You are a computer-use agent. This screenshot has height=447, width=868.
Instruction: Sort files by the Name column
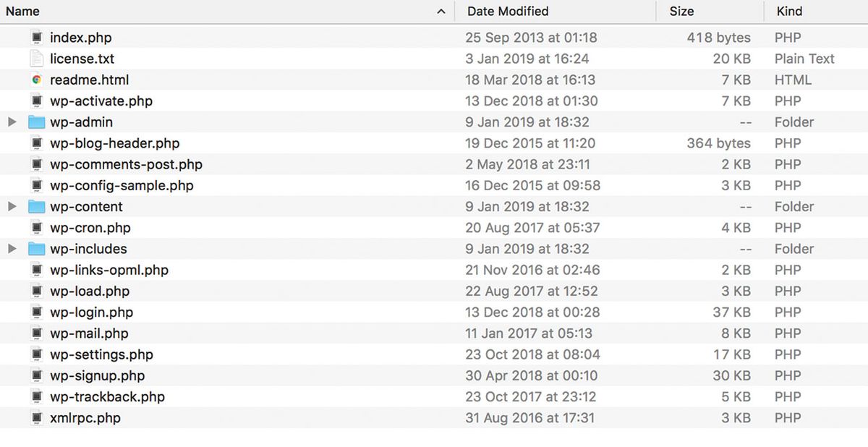23,12
